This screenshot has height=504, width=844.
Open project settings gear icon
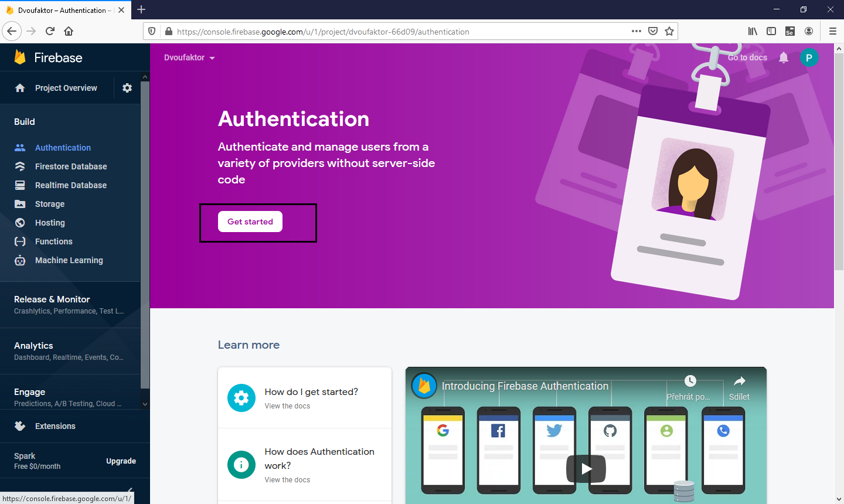click(127, 88)
